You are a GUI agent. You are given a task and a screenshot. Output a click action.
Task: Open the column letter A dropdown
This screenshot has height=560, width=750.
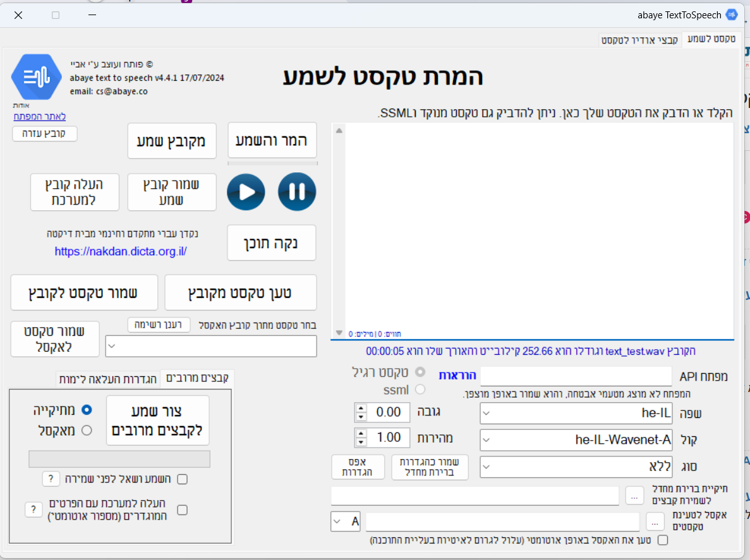pyautogui.click(x=337, y=521)
